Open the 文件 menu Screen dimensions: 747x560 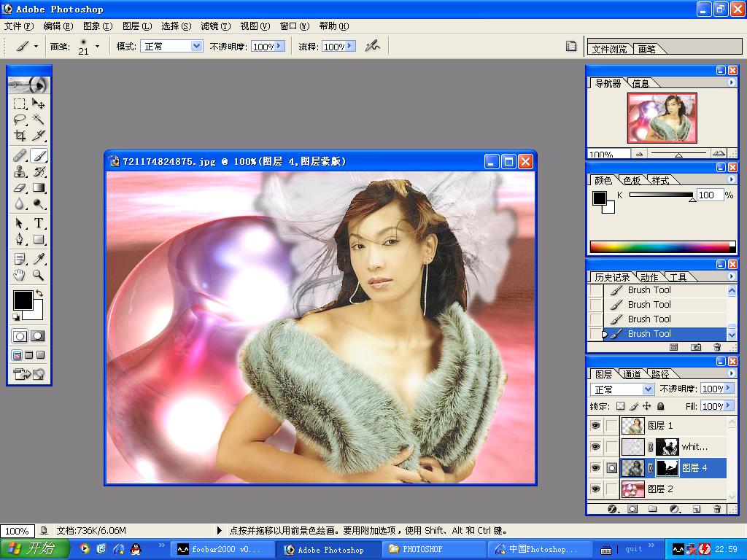click(19, 26)
